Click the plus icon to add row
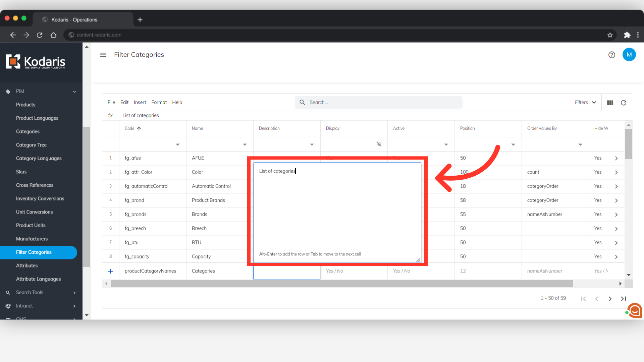The height and width of the screenshot is (362, 644). (x=110, y=271)
